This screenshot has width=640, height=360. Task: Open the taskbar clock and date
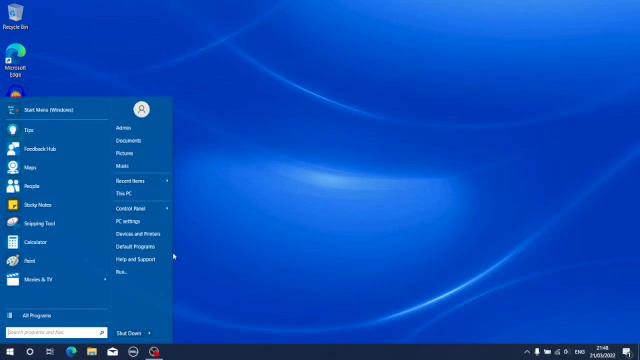602,352
